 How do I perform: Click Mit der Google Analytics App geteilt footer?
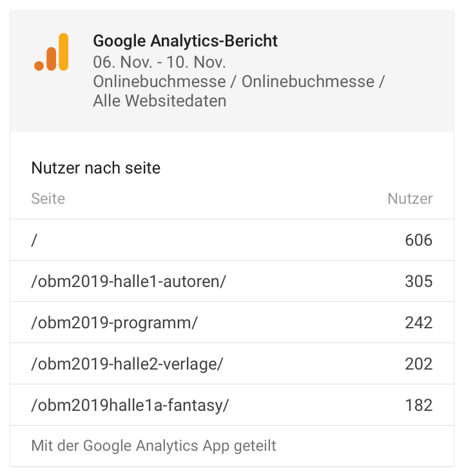coord(153,446)
